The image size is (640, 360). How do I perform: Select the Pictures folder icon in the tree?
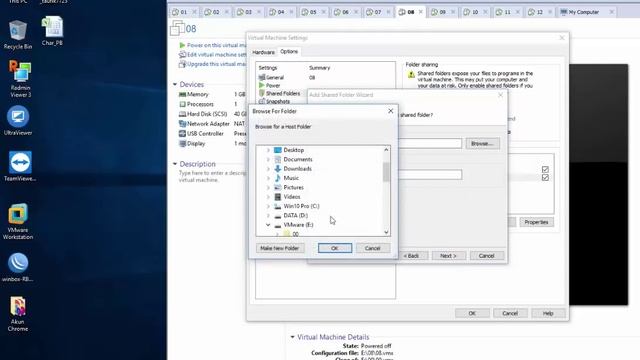pyautogui.click(x=278, y=187)
